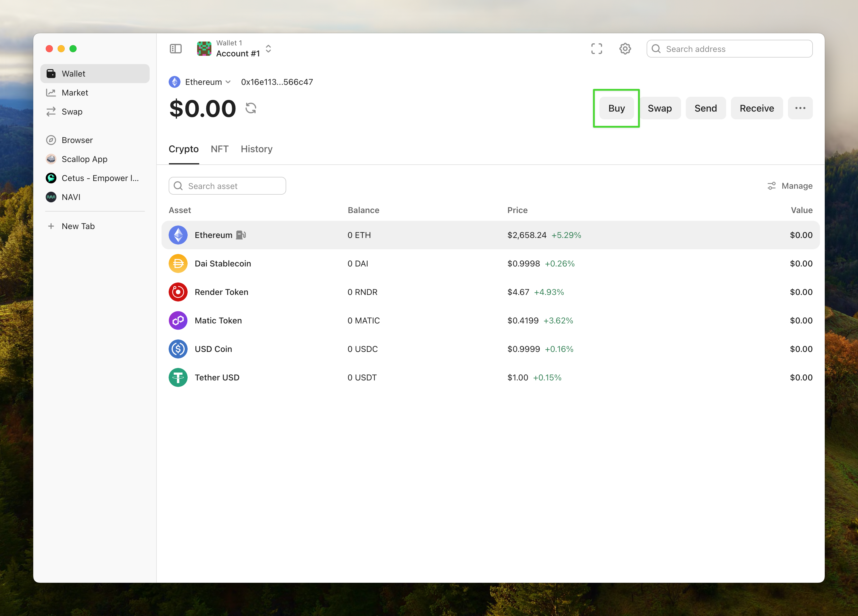Open the Ethereum network dropdown

pyautogui.click(x=207, y=82)
